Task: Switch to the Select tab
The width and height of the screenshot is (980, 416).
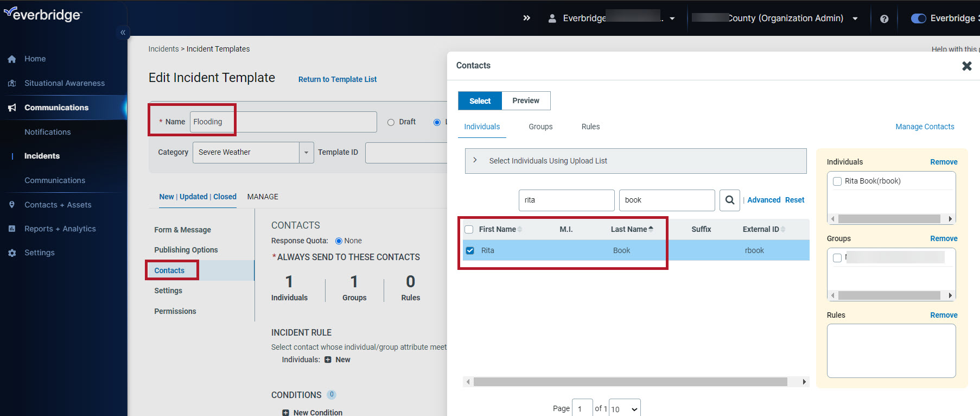Action: point(480,100)
